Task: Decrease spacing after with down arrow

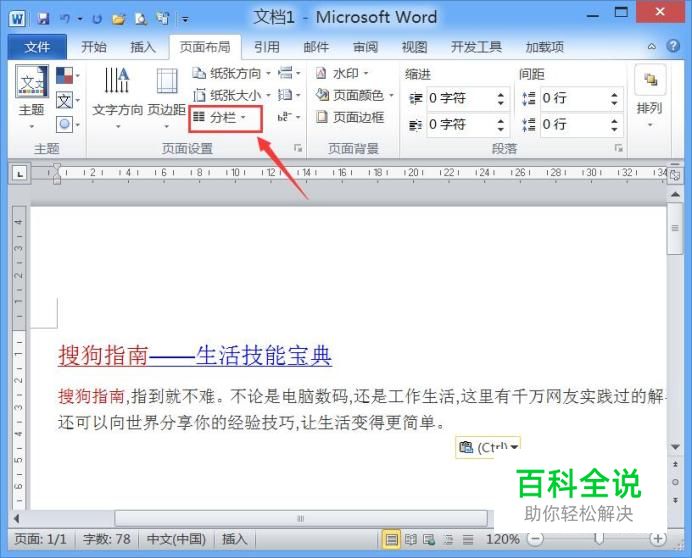Action: point(614,129)
